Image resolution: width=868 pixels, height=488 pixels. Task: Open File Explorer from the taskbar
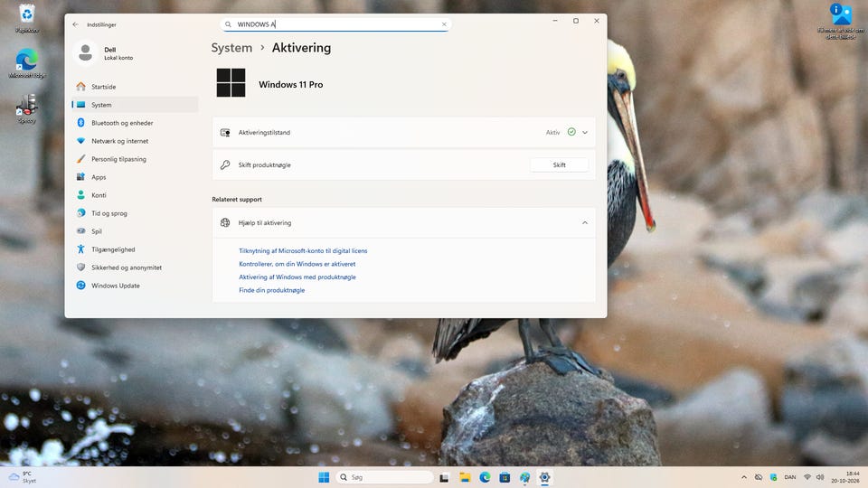465,477
